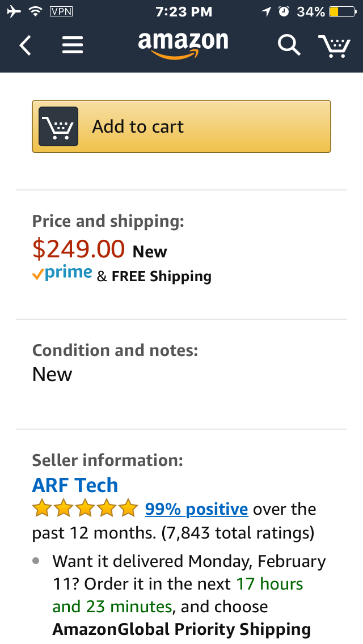Screen dimensions: 363x644
Task: Tap the 7:23 PM clock
Action: click(x=184, y=12)
